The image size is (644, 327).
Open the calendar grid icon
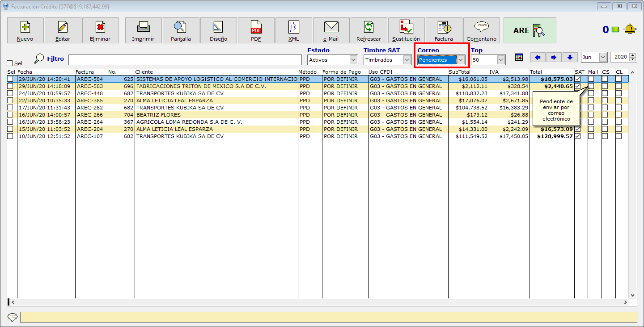(x=519, y=57)
